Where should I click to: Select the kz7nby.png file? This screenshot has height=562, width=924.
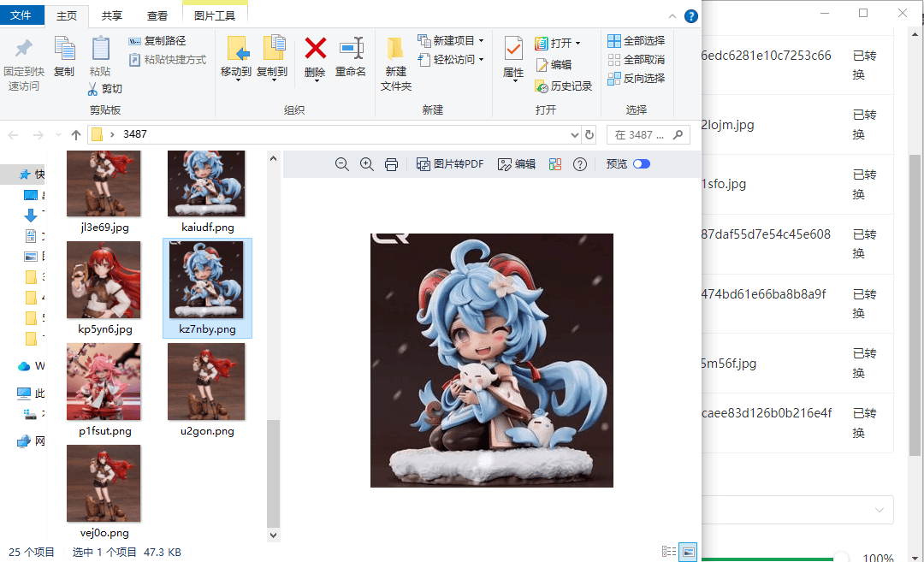tap(207, 288)
